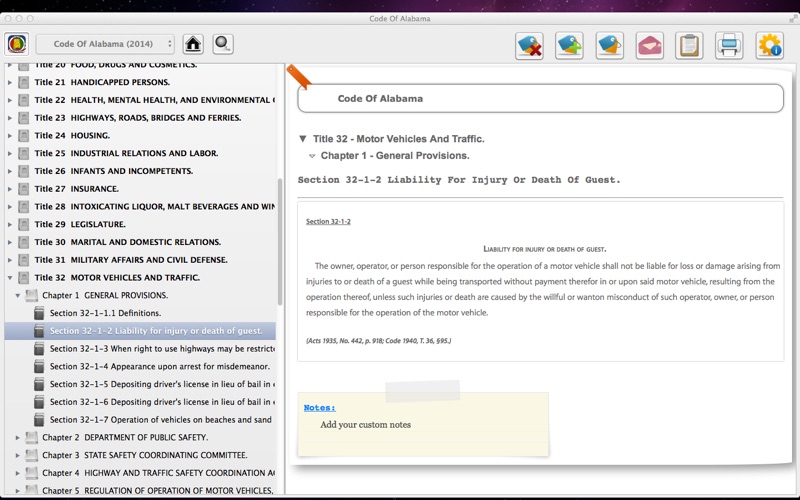Select Title 28 Intoxicating Liquor row

[x=140, y=207]
